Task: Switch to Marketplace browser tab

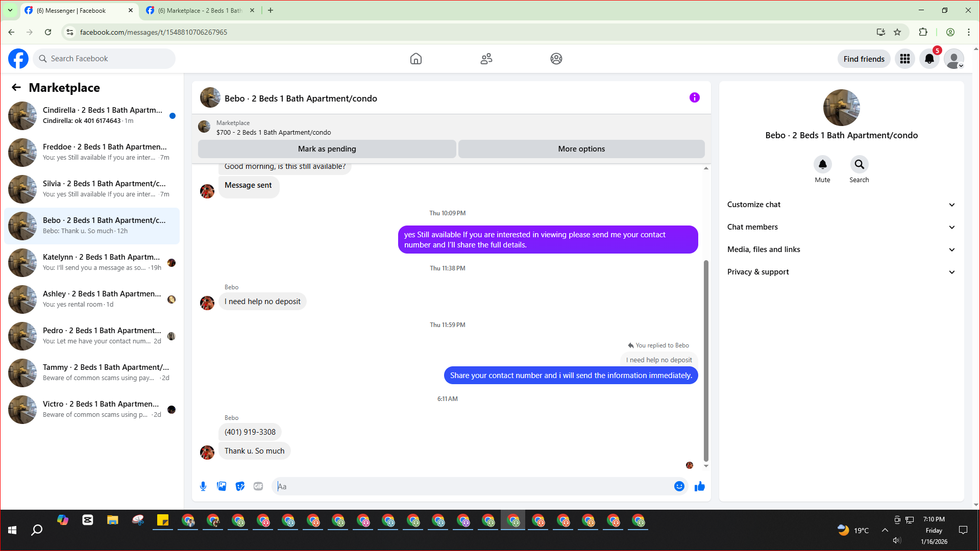Action: 199,10
